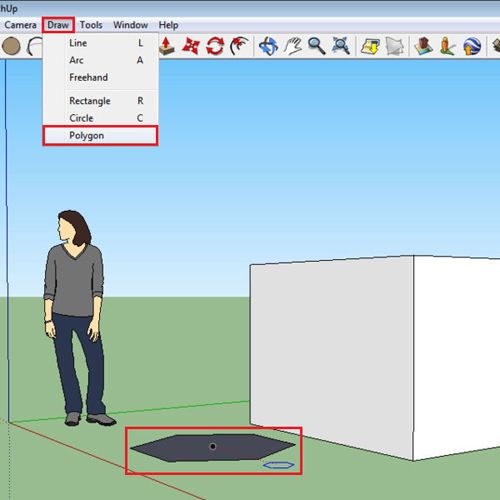Open Preview in Google Earth icon

click(472, 46)
